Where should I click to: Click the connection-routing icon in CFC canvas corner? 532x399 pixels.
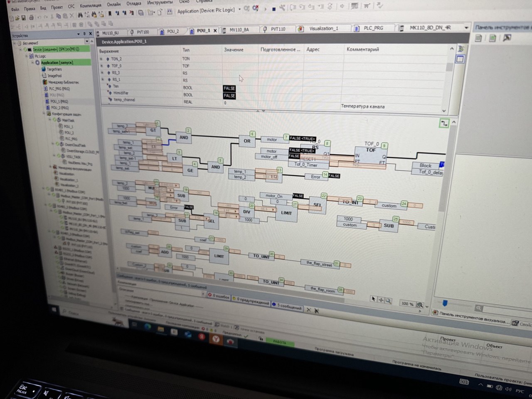[444, 123]
